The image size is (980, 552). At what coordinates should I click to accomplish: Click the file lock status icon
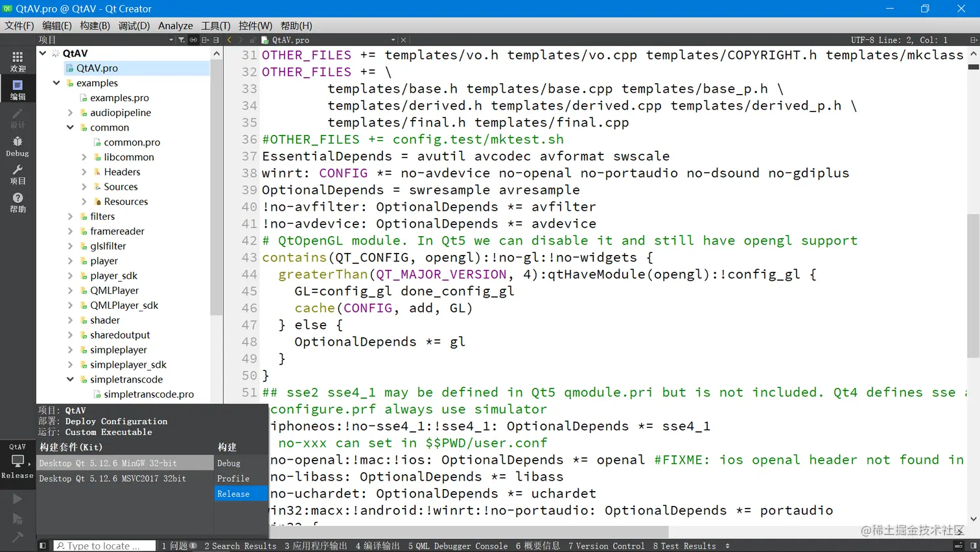pyautogui.click(x=253, y=40)
